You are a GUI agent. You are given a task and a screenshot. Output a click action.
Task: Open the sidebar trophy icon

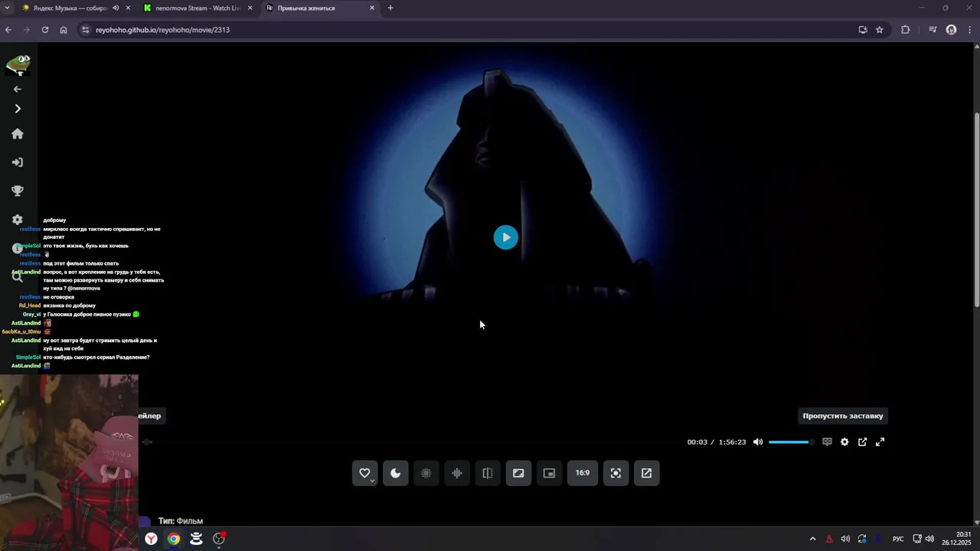point(18,191)
